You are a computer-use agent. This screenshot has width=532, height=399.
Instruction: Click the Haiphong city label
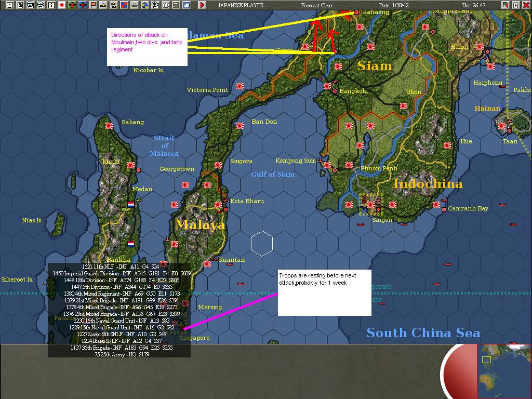tap(488, 83)
